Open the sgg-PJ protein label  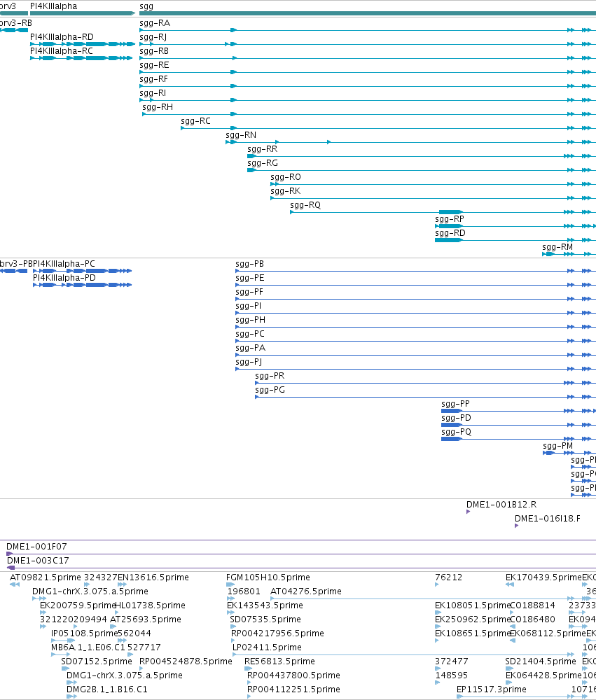click(x=249, y=362)
